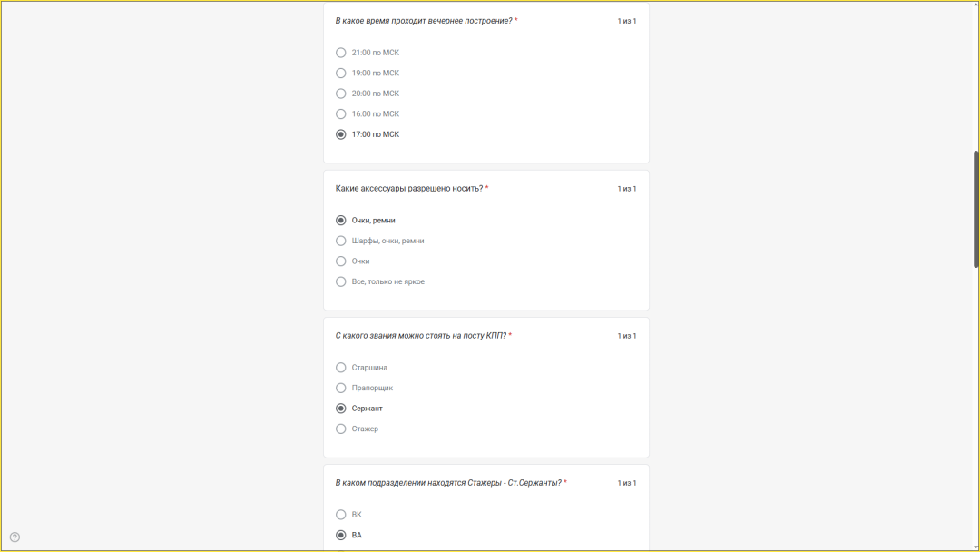Select the 21:00 по МСК option
The image size is (980, 552).
tap(341, 53)
